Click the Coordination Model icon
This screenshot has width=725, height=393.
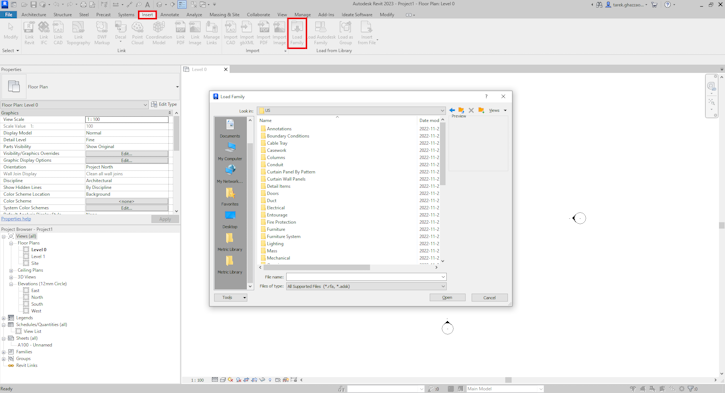(x=159, y=33)
